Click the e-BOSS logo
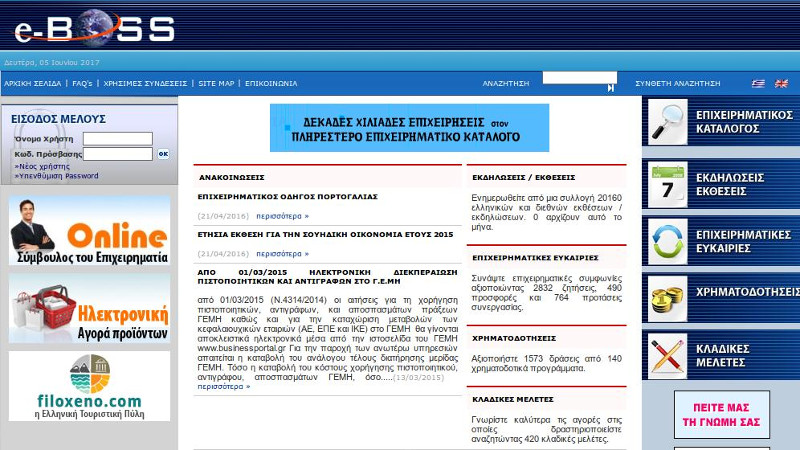The image size is (800, 450). pyautogui.click(x=95, y=28)
